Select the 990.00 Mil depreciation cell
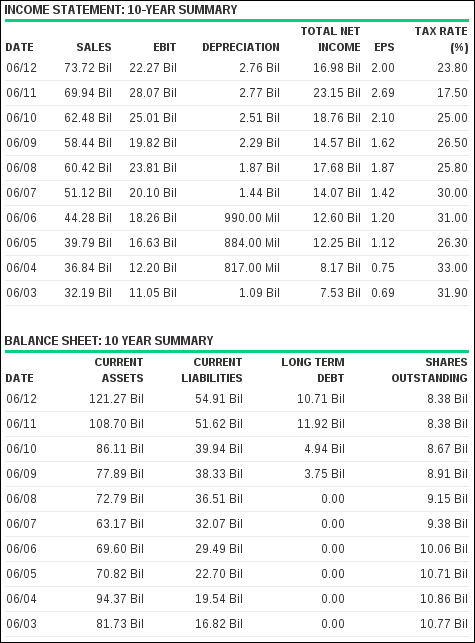The image size is (475, 643). tap(252, 218)
